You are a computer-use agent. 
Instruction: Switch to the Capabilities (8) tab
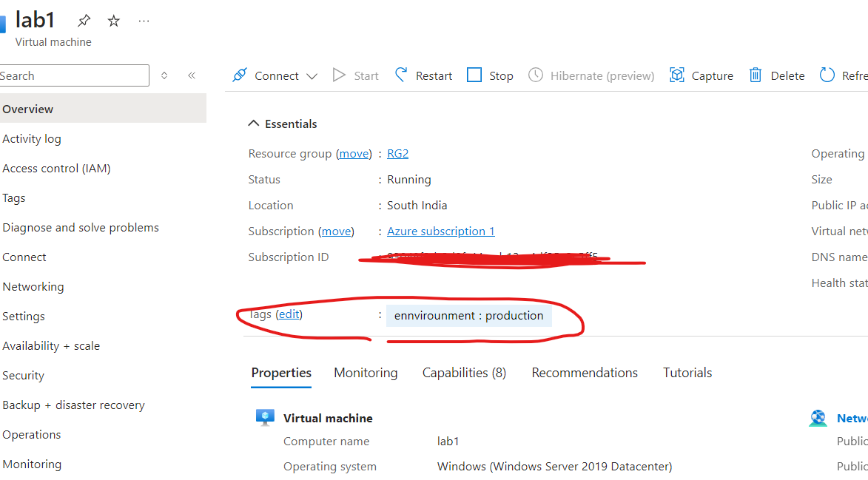coord(465,373)
